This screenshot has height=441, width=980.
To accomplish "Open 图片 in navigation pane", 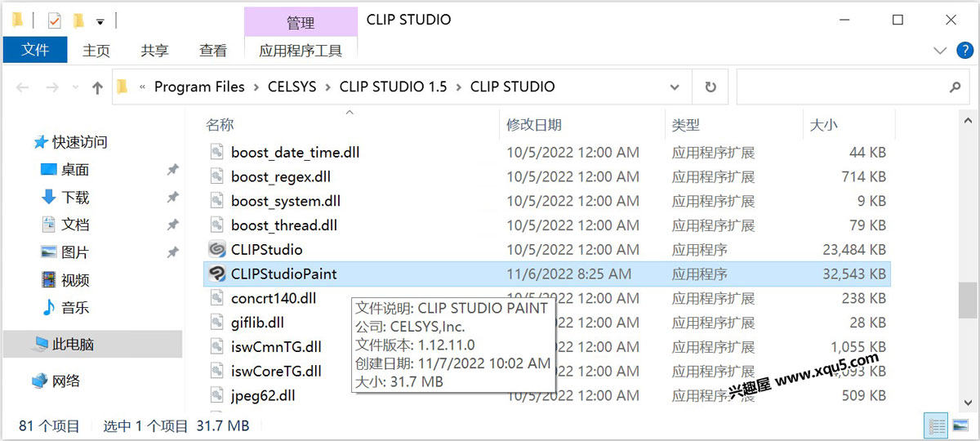I will [75, 252].
